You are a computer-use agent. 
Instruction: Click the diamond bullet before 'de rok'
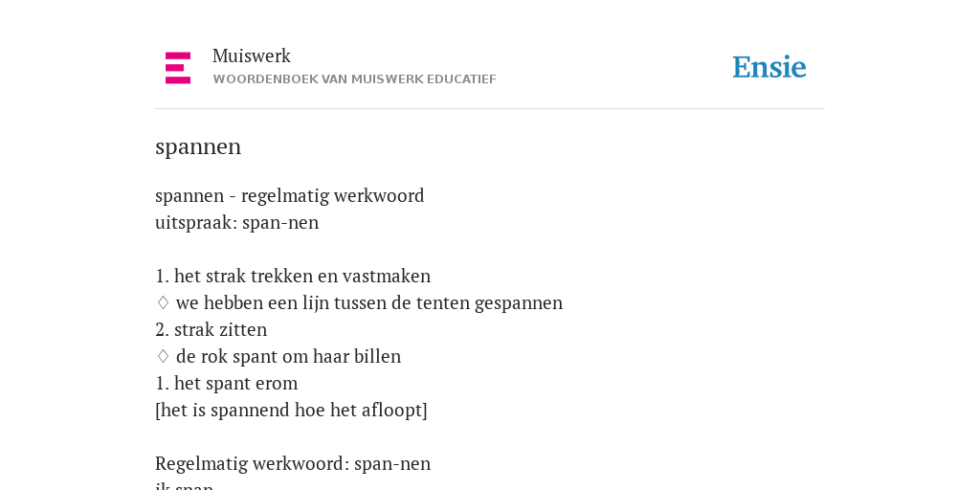click(163, 356)
